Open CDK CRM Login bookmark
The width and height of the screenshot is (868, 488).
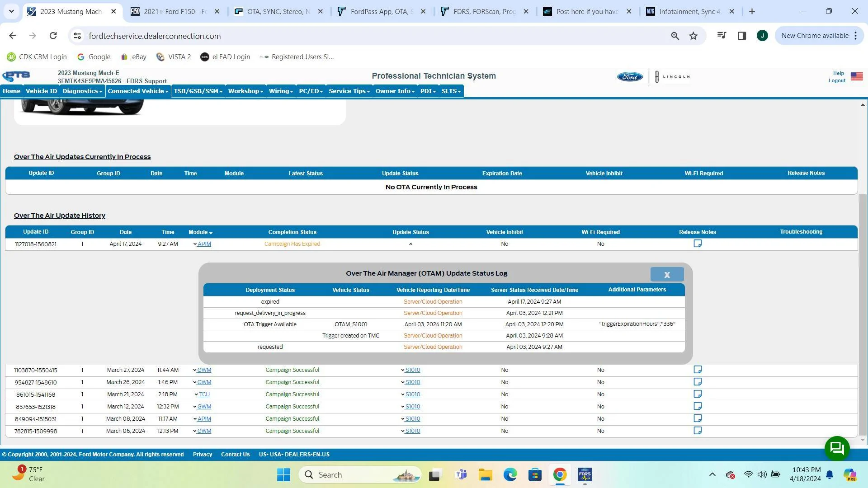(x=37, y=57)
